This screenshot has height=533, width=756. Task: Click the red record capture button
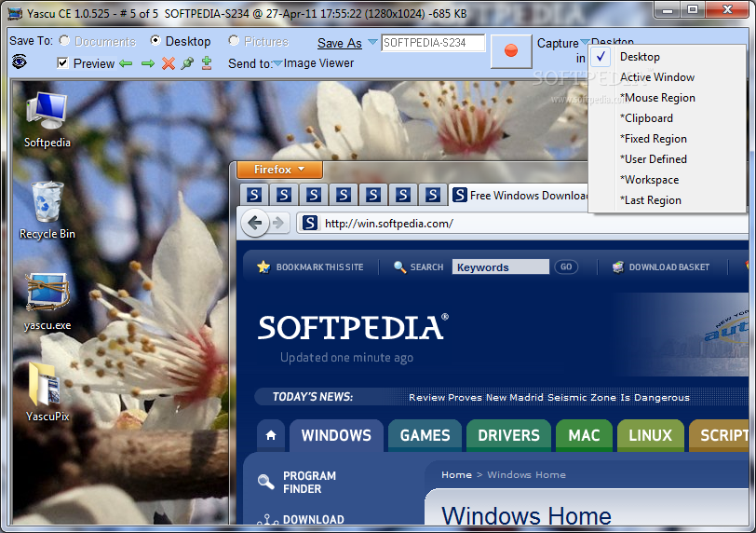[x=511, y=50]
